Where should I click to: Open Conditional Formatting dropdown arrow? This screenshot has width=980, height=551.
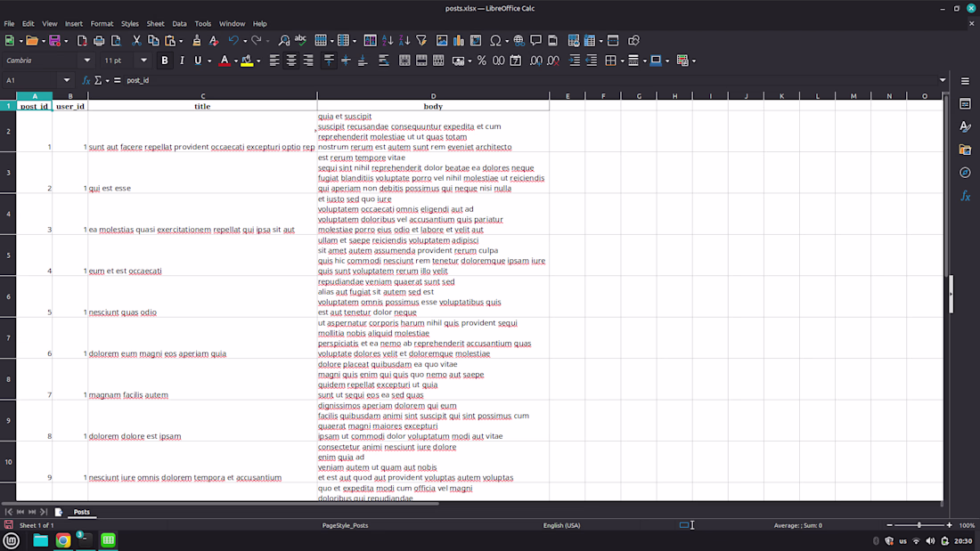694,61
